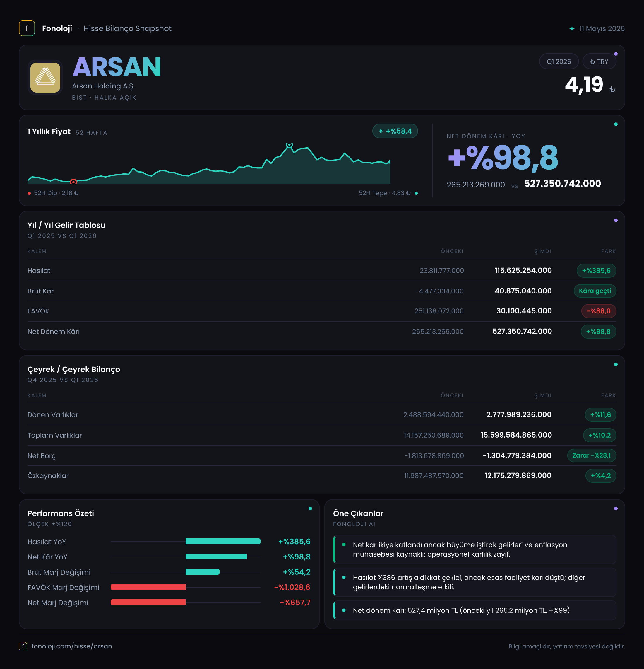Click the Brüt Kâr previous value -4.477.334.000
The width and height of the screenshot is (644, 669).
[x=439, y=291]
